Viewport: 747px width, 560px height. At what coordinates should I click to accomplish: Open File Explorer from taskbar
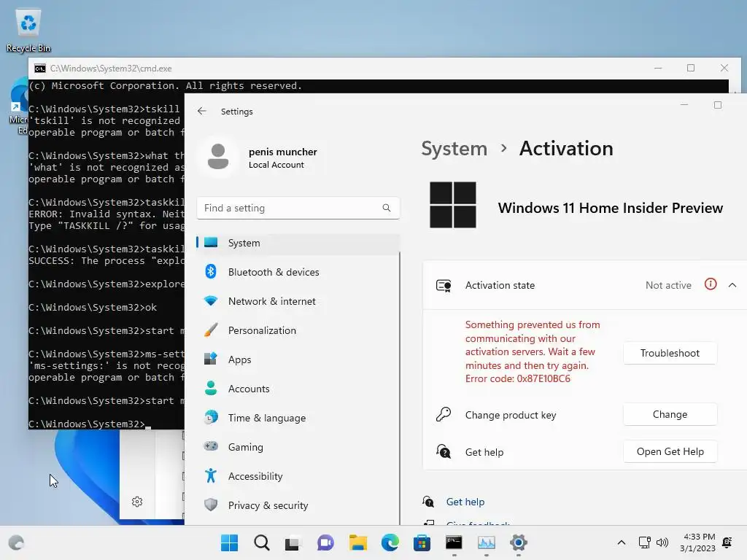357,542
